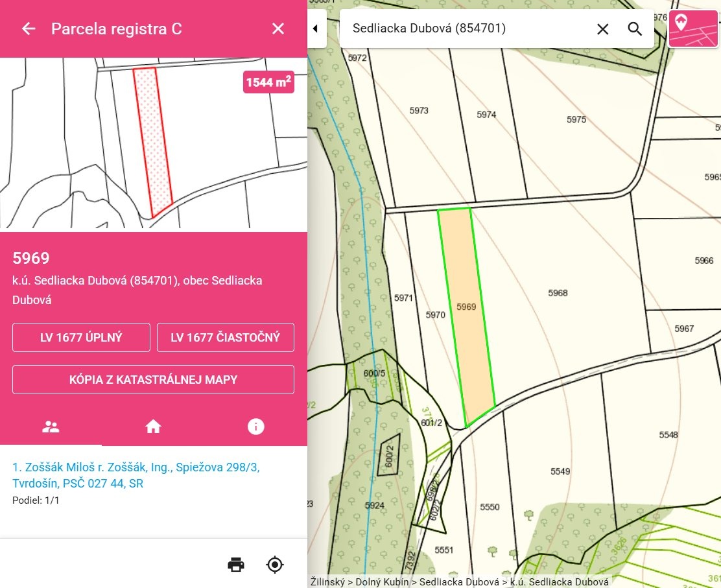Center map on parcel with locate icon
Viewport: 721px width, 588px height.
point(275,565)
